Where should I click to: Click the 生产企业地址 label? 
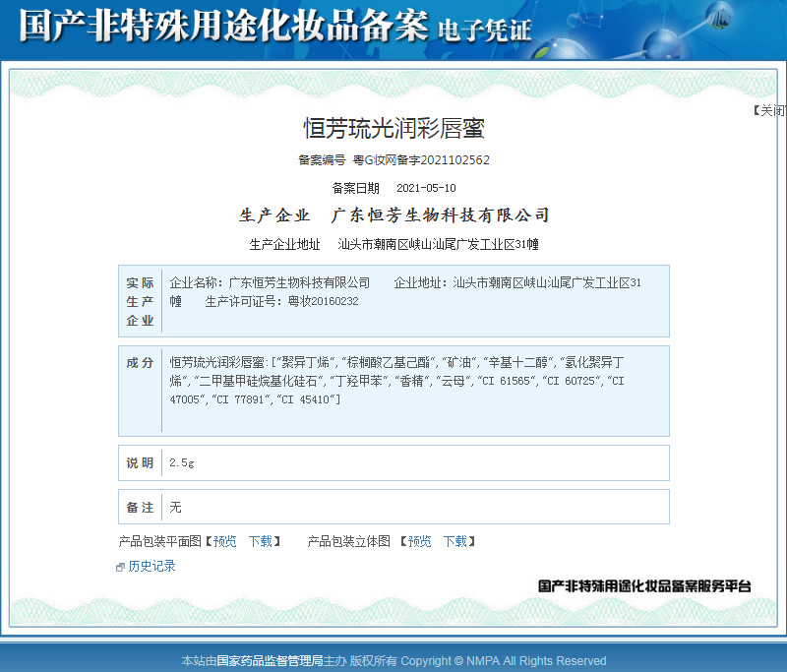(x=284, y=244)
